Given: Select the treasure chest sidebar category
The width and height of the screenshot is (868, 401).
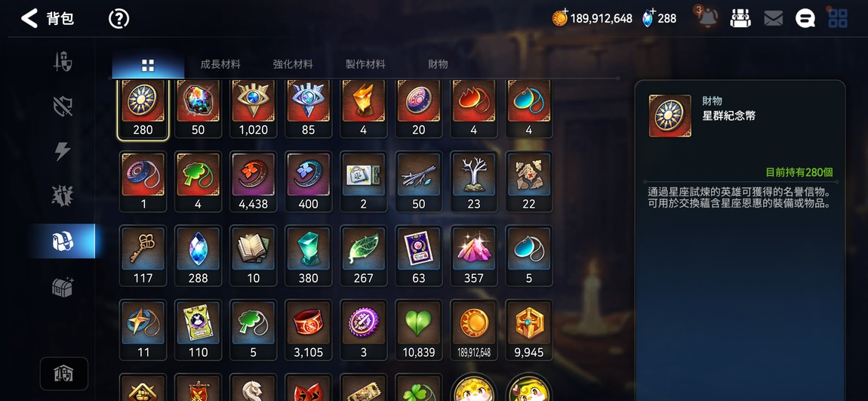Looking at the screenshot, I should pos(63,286).
